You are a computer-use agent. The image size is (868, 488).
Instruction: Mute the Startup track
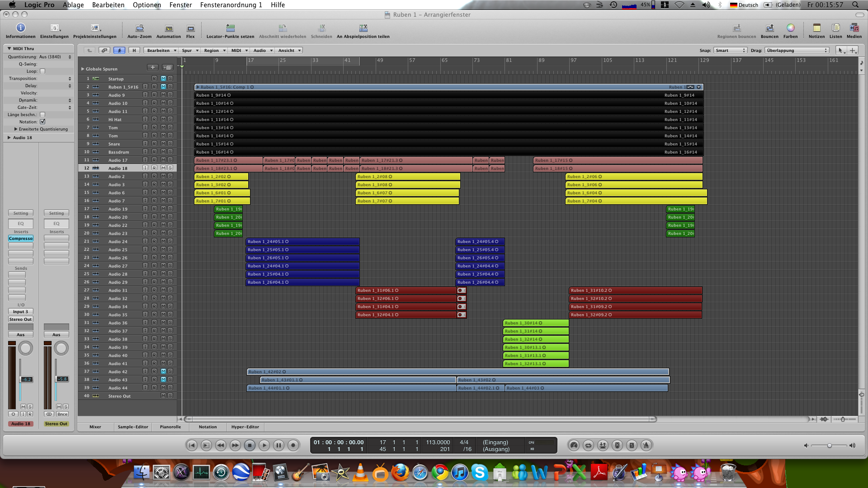point(163,79)
